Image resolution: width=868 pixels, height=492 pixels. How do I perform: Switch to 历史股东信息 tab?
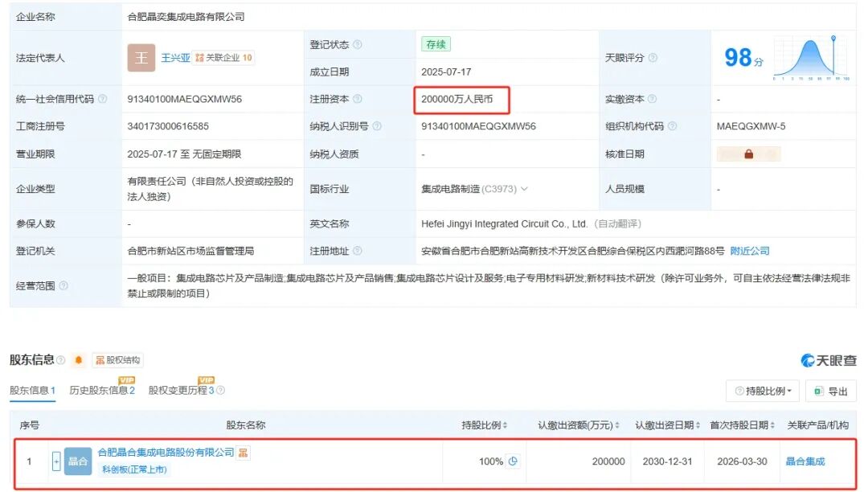[x=101, y=391]
